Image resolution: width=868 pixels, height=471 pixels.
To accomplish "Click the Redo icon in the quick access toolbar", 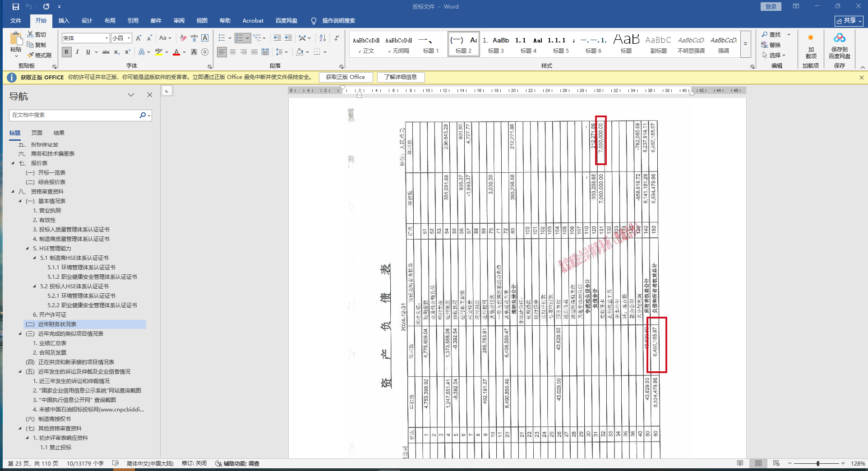I will pyautogui.click(x=46, y=7).
